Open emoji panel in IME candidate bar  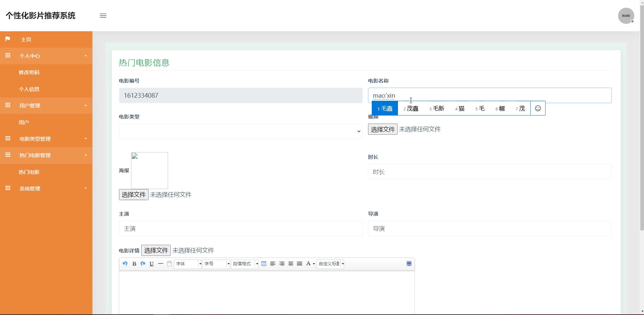538,108
